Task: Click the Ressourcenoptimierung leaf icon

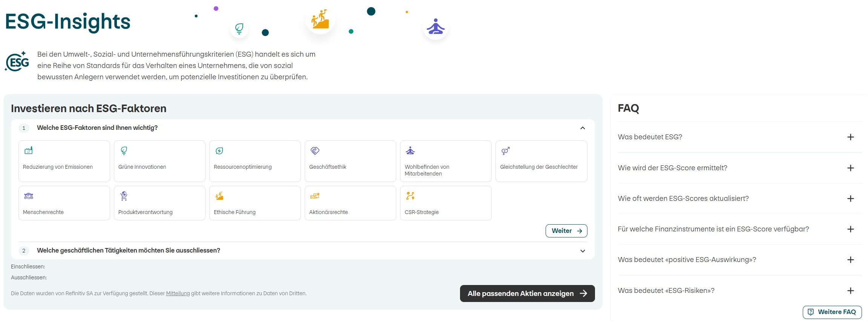Action: (x=219, y=151)
